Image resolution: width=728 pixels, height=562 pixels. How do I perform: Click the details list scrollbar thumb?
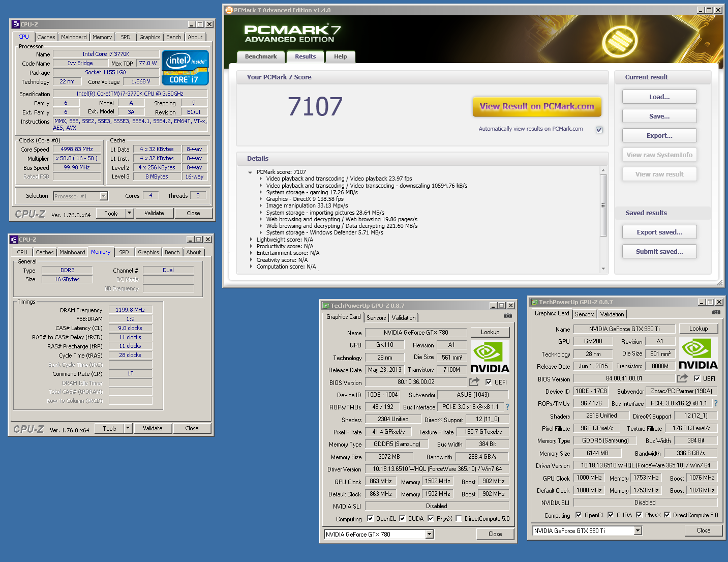603,205
